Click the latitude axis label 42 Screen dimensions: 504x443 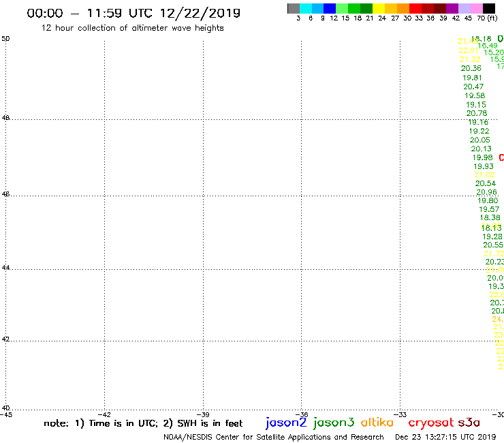click(5, 339)
